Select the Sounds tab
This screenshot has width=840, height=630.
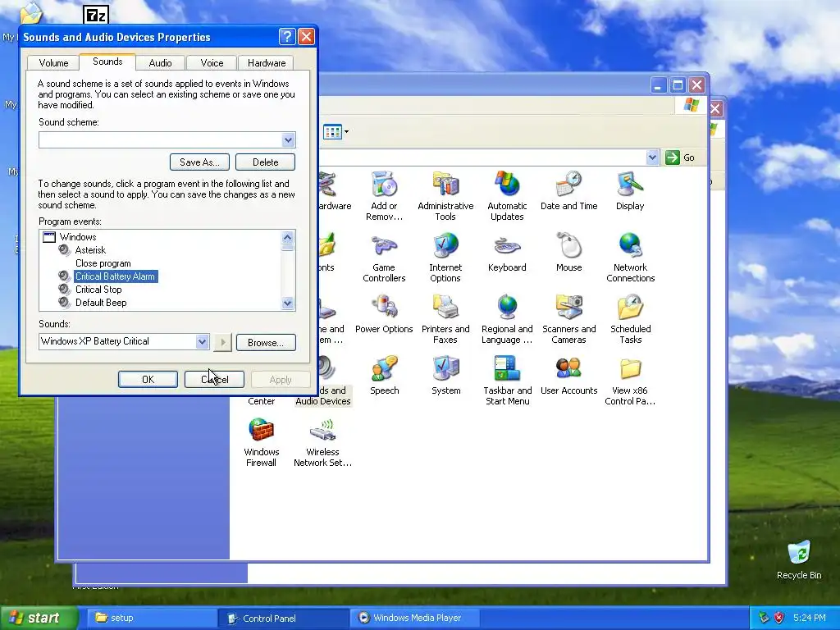click(x=107, y=62)
